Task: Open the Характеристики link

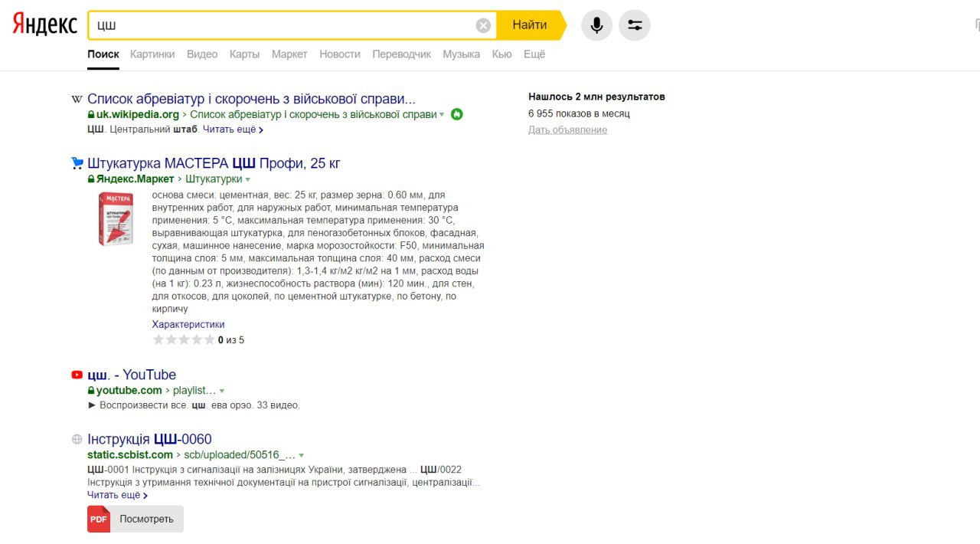Action: coord(188,324)
